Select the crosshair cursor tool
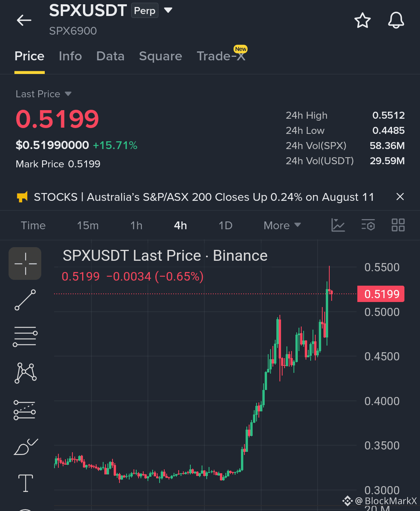Image resolution: width=420 pixels, height=511 pixels. pyautogui.click(x=25, y=263)
